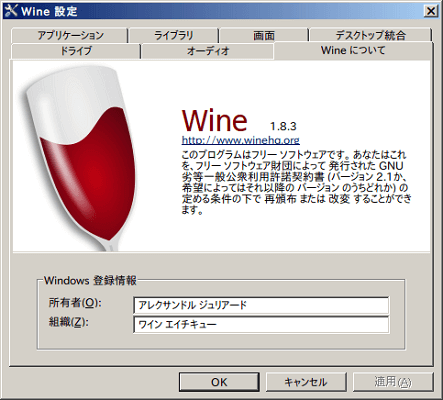Image resolution: width=443 pixels, height=400 pixels.
Task: Click the 組織(Z): label
Action: coord(69,322)
